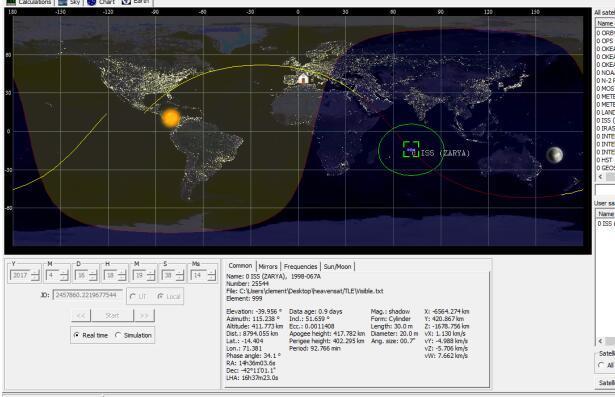Click the Month (M) spinner arrows
This screenshot has width=615, height=397.
pyautogui.click(x=64, y=275)
